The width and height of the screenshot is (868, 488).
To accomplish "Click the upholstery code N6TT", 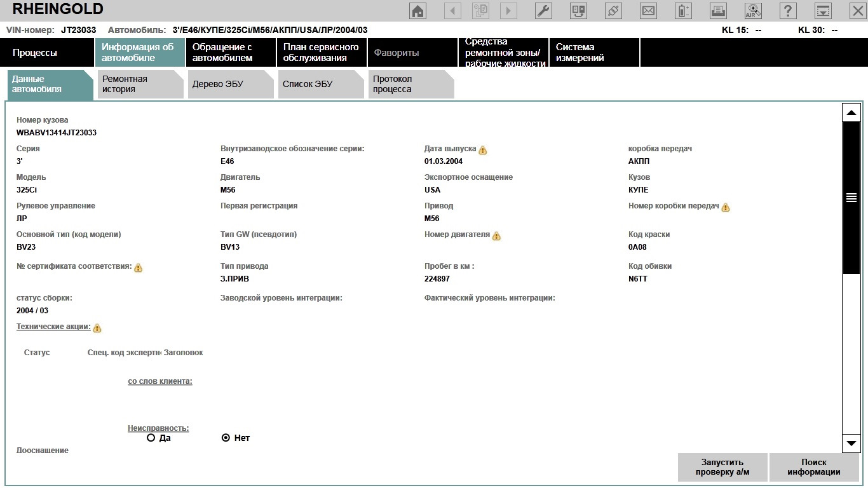I will pyautogui.click(x=638, y=279).
